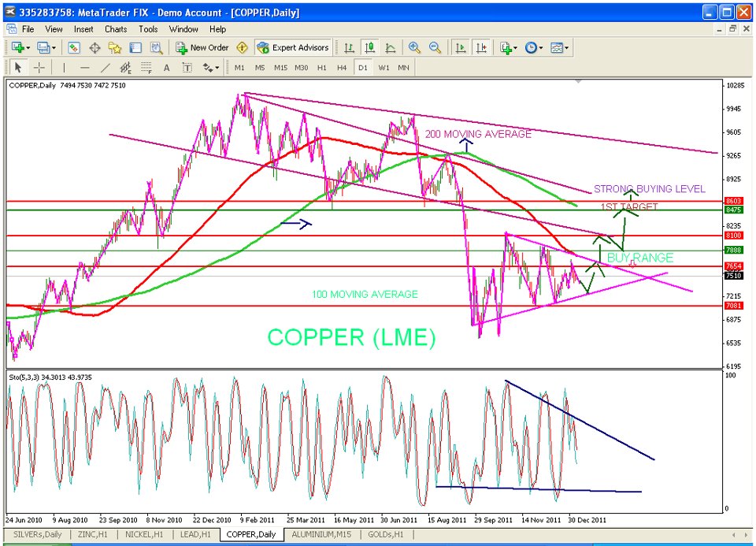Click the Zoom Out magnifier icon
The height and width of the screenshot is (546, 756).
(x=435, y=48)
